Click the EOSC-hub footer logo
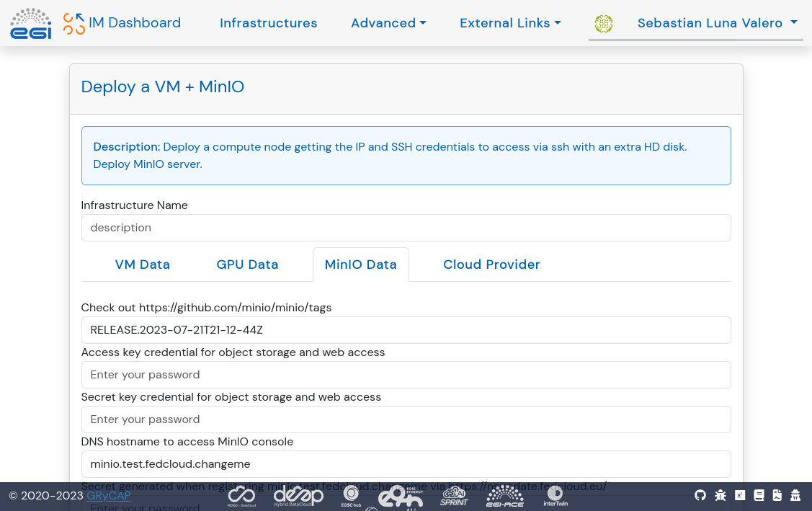The height and width of the screenshot is (511, 812). point(351,497)
